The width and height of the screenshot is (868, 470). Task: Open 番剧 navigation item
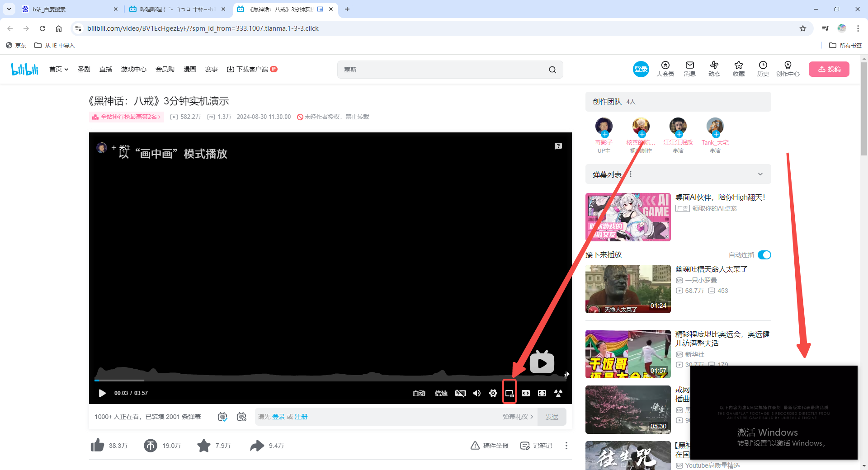click(84, 69)
